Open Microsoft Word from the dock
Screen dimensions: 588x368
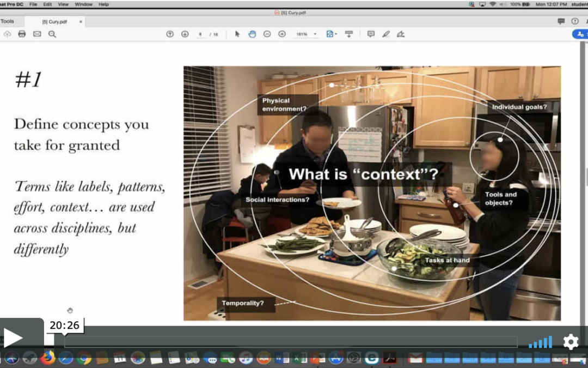(x=281, y=358)
